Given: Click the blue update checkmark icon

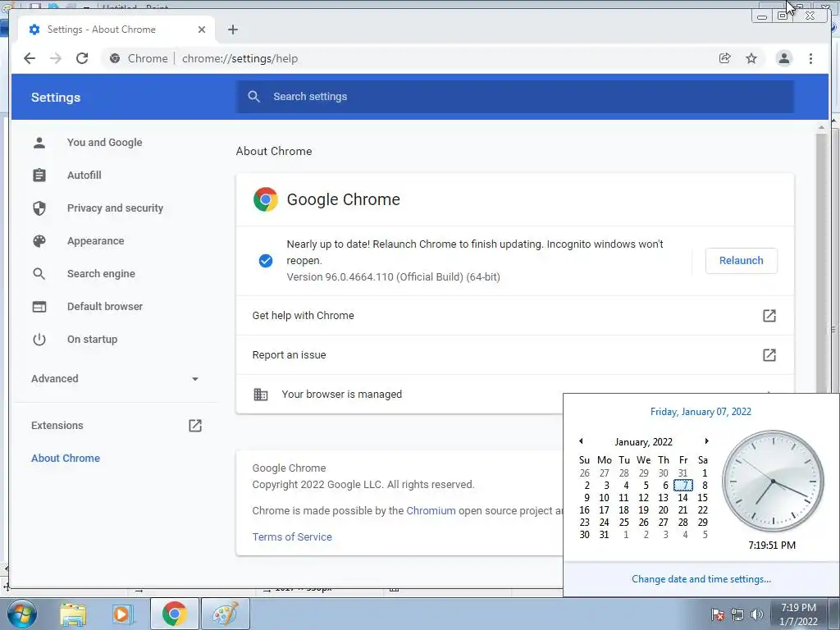Looking at the screenshot, I should [266, 261].
